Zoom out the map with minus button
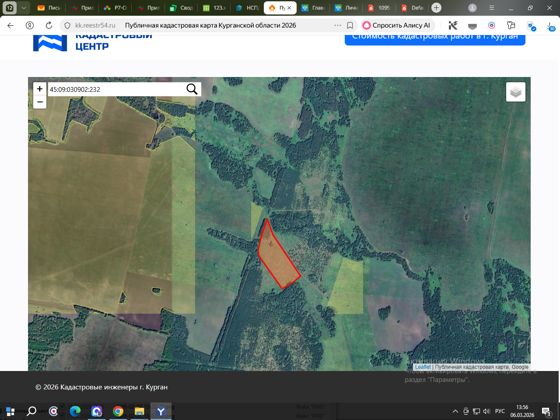The image size is (560, 420). [40, 102]
